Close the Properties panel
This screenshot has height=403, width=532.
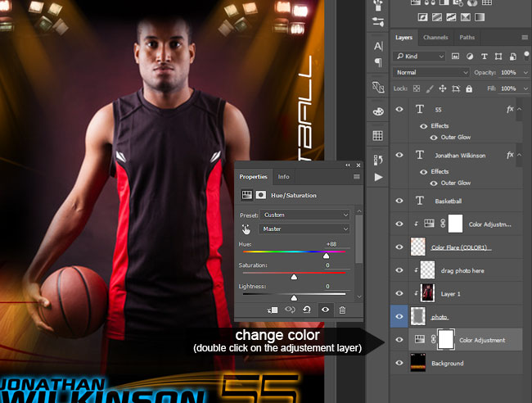pos(358,165)
